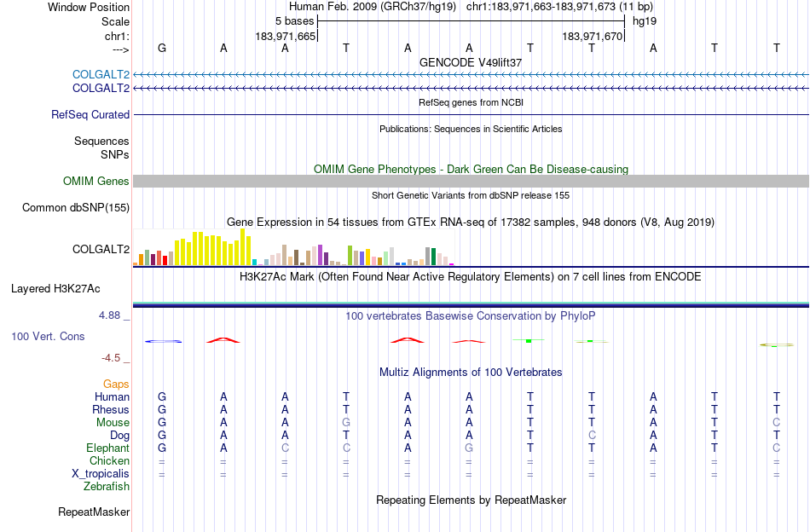Click the cyan bar in GTEx expression chart
This screenshot has height=532, width=810.
click(x=255, y=263)
